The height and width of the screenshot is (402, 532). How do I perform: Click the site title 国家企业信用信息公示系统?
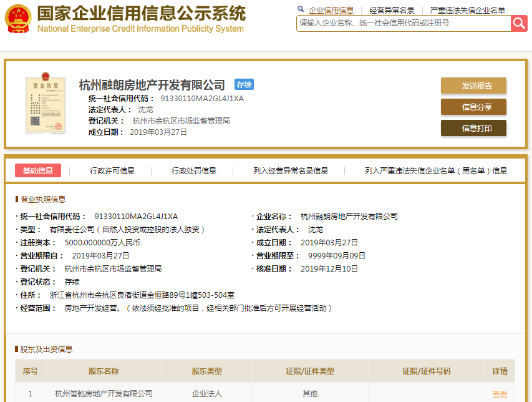[x=142, y=13]
